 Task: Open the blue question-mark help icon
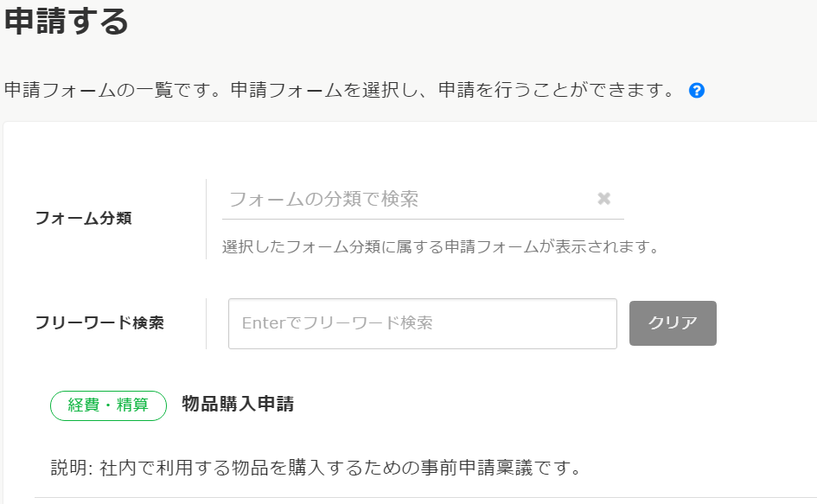697,91
